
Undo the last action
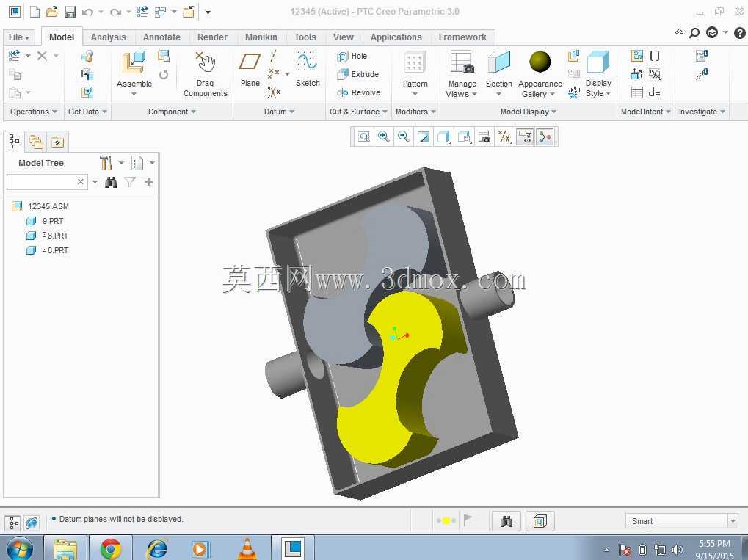pyautogui.click(x=87, y=12)
